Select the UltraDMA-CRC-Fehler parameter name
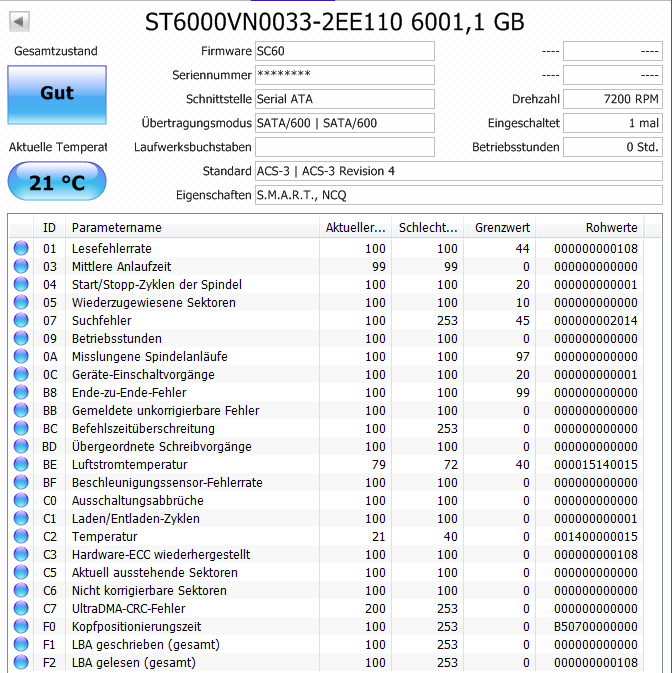 pos(128,609)
